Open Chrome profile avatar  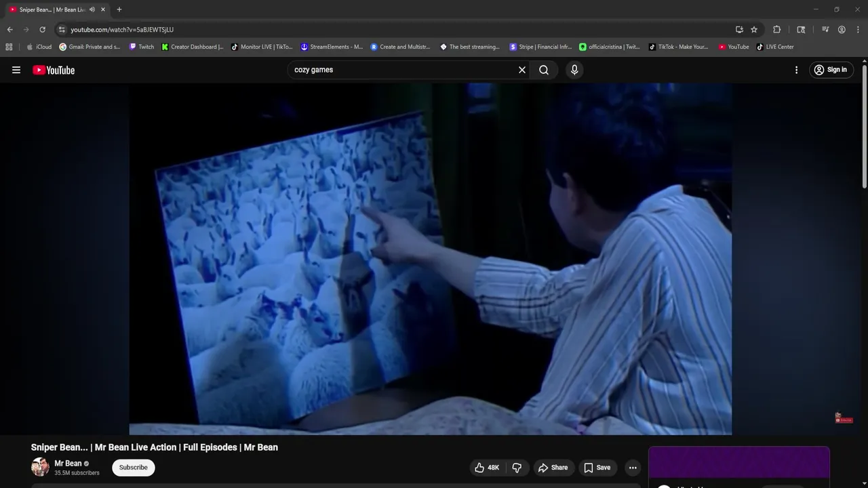pyautogui.click(x=842, y=30)
